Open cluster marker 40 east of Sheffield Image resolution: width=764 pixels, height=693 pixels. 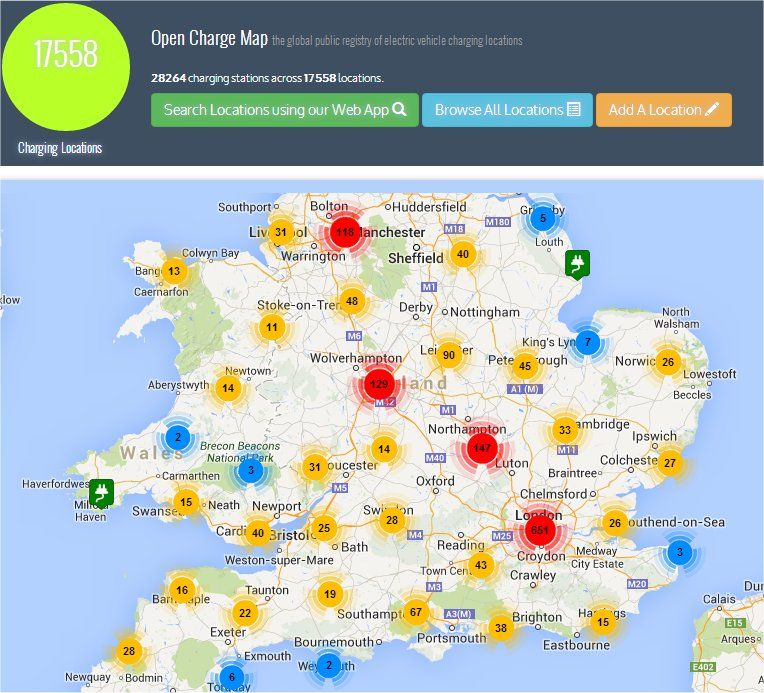click(463, 254)
